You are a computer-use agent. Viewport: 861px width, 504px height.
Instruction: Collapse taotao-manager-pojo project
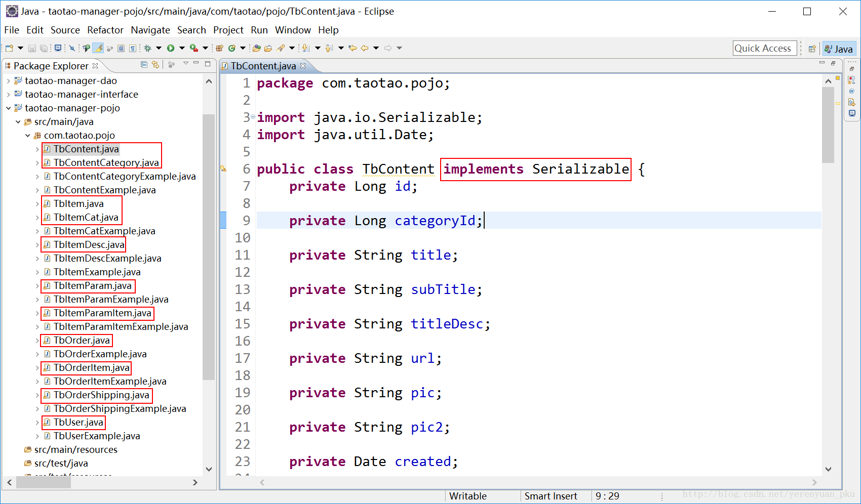pyautogui.click(x=8, y=108)
